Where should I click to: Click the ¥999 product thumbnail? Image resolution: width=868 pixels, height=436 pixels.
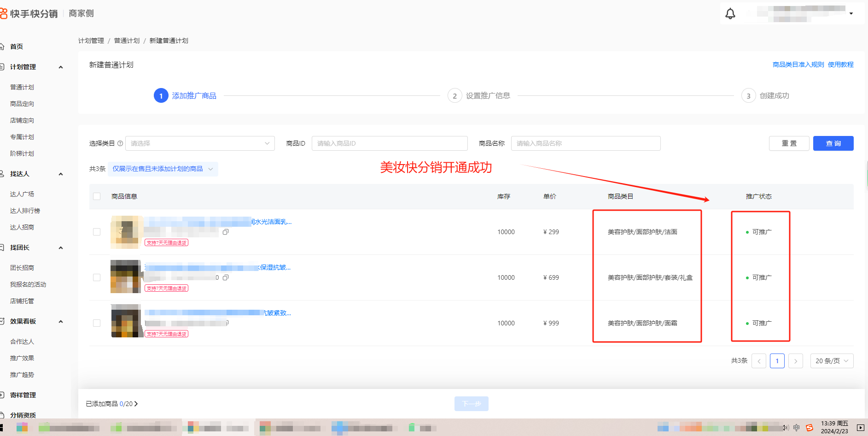point(127,321)
